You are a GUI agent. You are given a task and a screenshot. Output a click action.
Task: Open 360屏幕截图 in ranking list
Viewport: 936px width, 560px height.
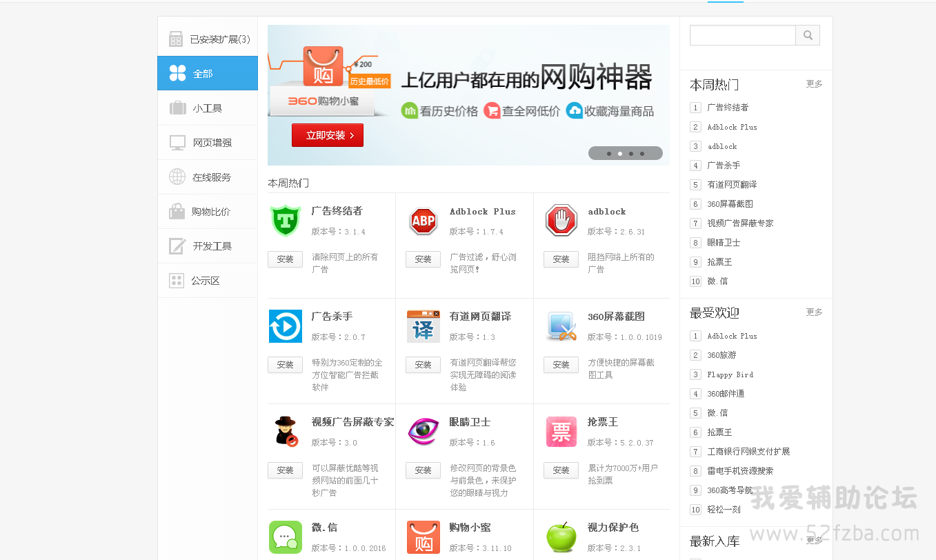click(x=730, y=204)
